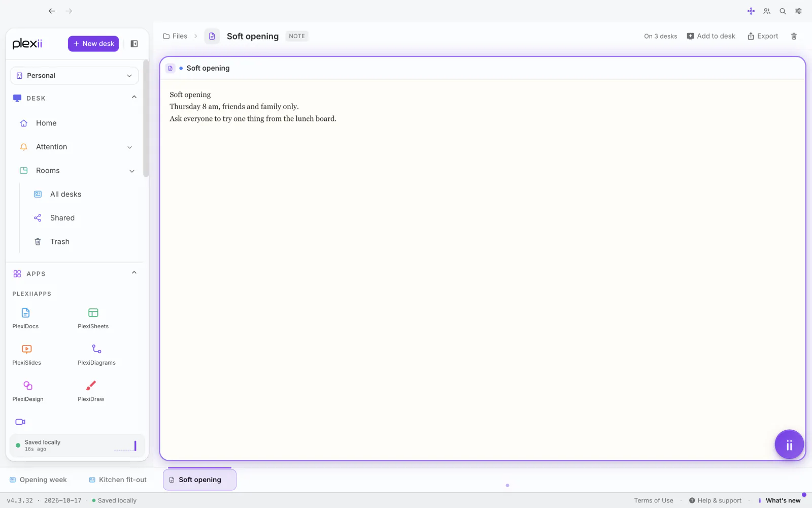Click Saved locally in status bar

(x=114, y=500)
